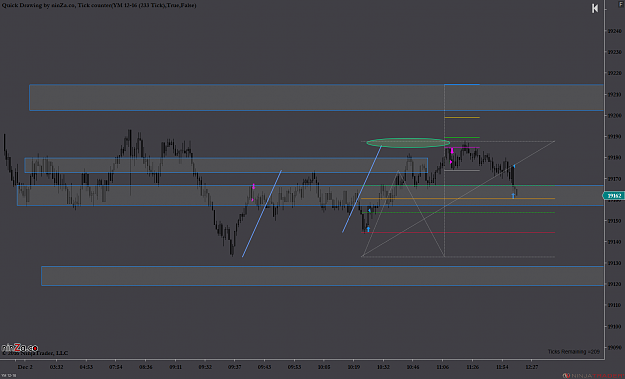Click the 04:53 time axis label
Viewport: 625px width, 379px height.
coord(86,367)
